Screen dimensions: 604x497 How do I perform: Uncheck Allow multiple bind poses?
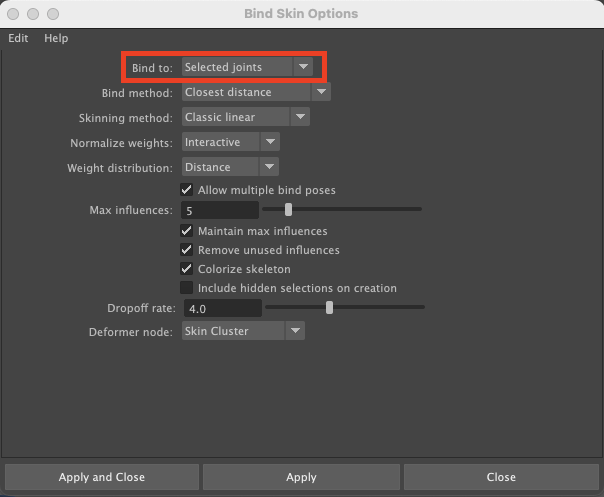(x=187, y=190)
